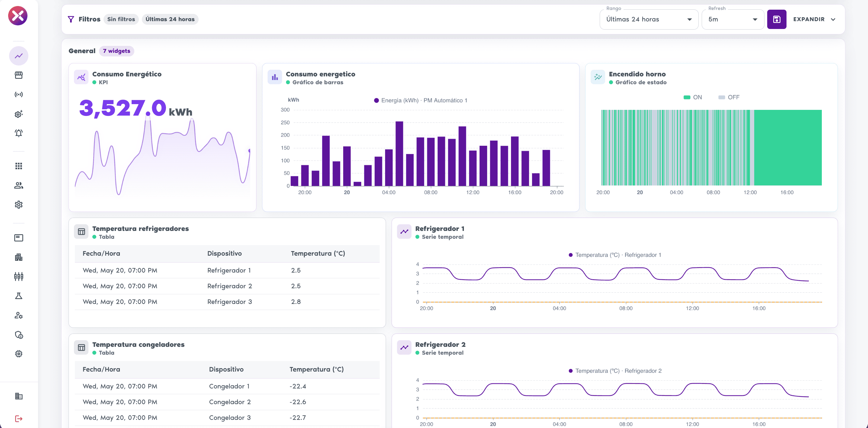
Task: Open the users group sidebar icon
Action: 19,185
